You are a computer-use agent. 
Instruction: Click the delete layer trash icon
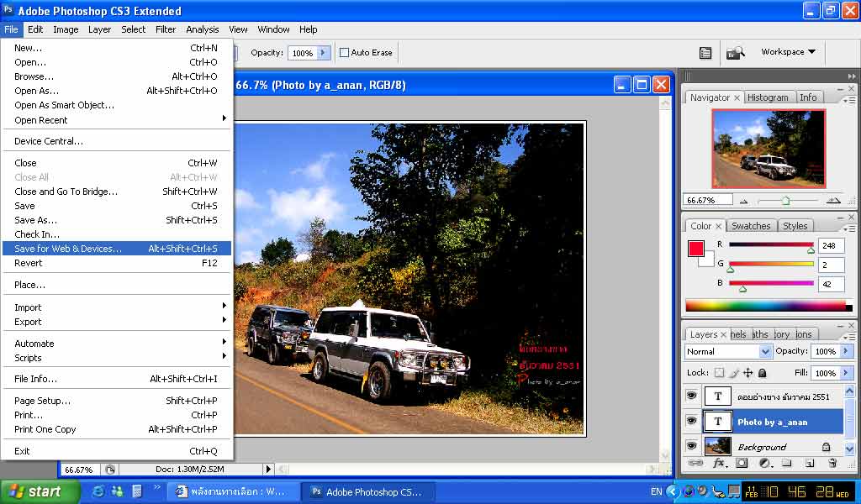832,463
